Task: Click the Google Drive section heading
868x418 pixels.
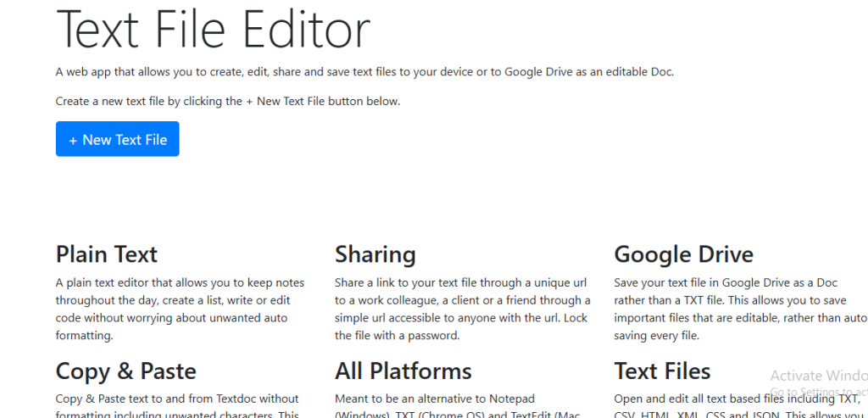Action: [x=684, y=254]
